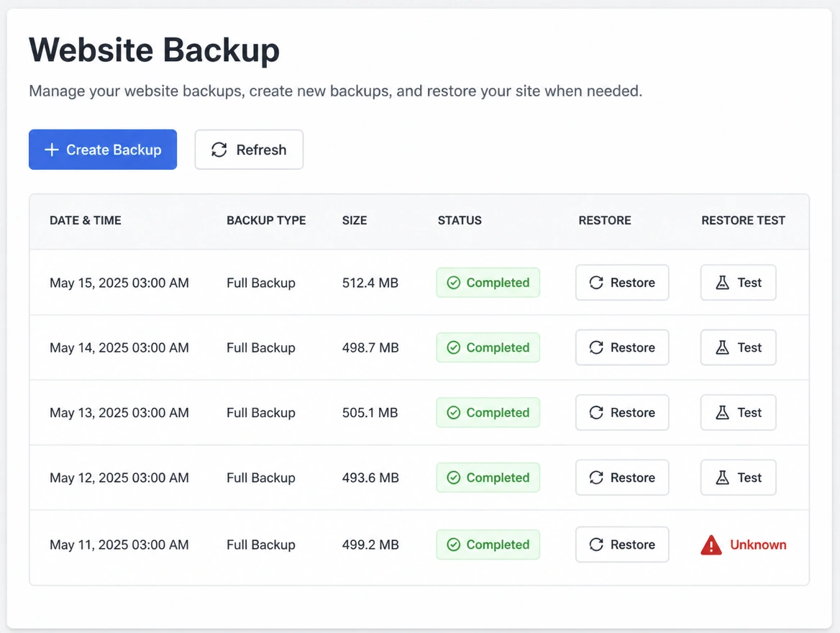
Task: Click the 505.1 MB size value
Action: [x=370, y=412]
